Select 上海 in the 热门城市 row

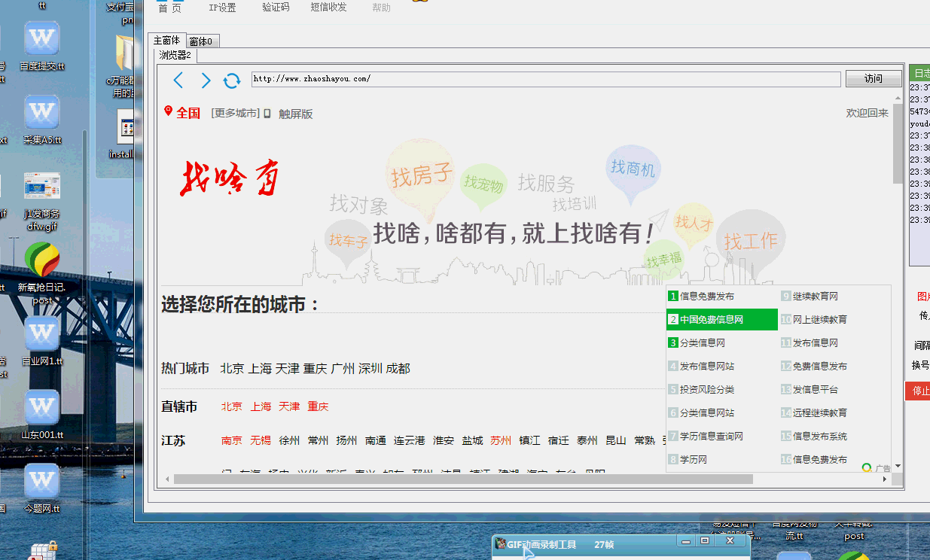pos(260,369)
